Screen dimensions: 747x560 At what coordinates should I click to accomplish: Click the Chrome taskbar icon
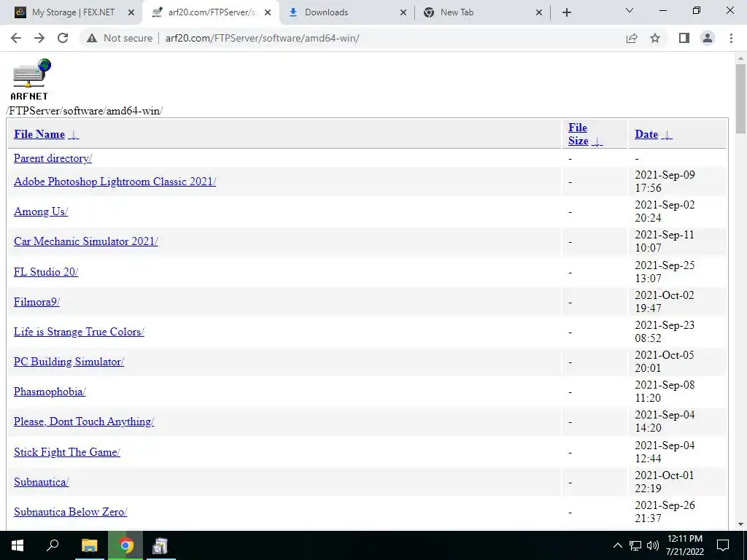125,545
